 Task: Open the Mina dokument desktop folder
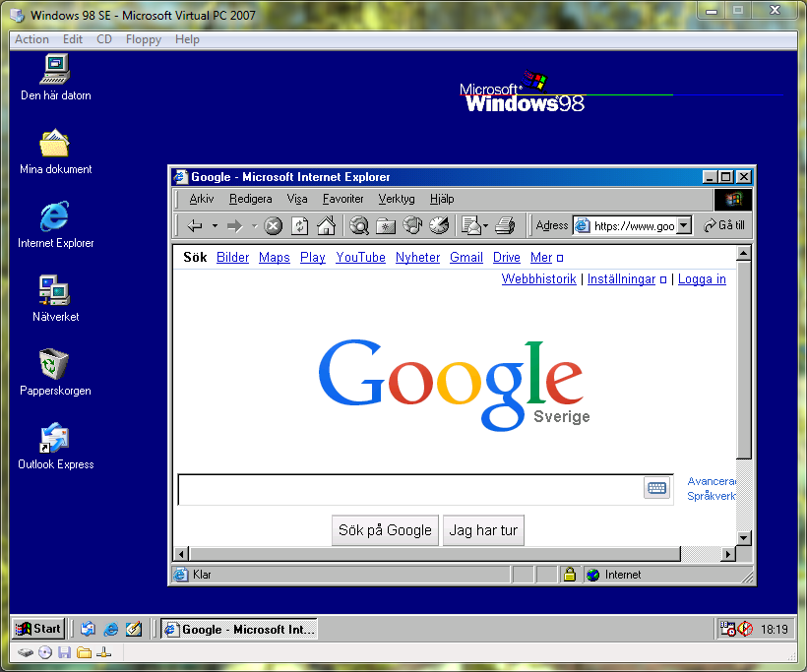55,152
